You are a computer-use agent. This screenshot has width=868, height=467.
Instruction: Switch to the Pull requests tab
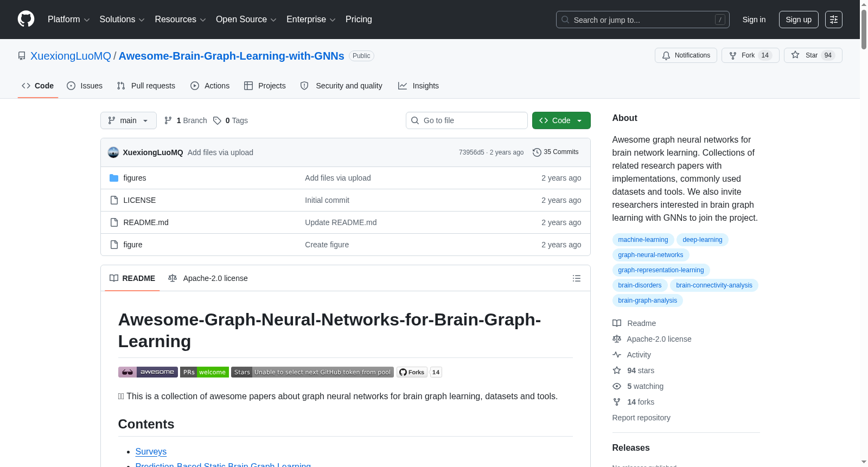[x=146, y=86]
